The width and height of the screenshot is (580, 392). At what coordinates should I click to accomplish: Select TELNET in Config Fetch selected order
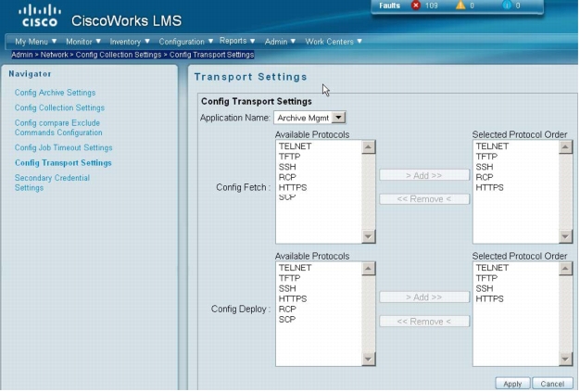point(492,146)
